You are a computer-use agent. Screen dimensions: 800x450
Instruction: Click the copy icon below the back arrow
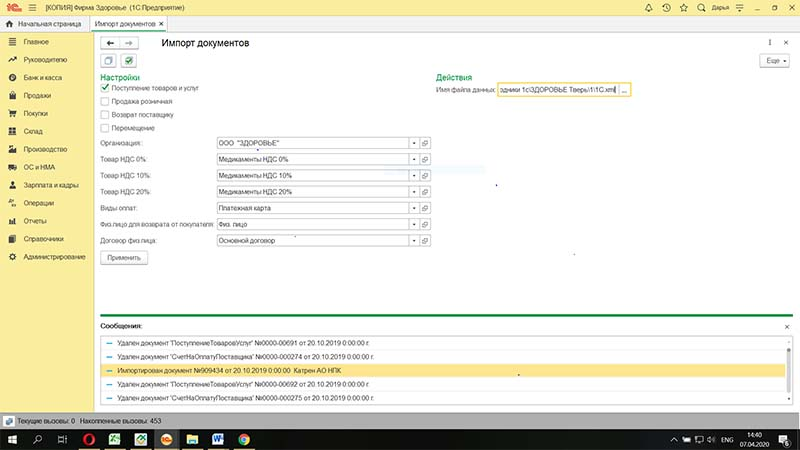[x=110, y=61]
